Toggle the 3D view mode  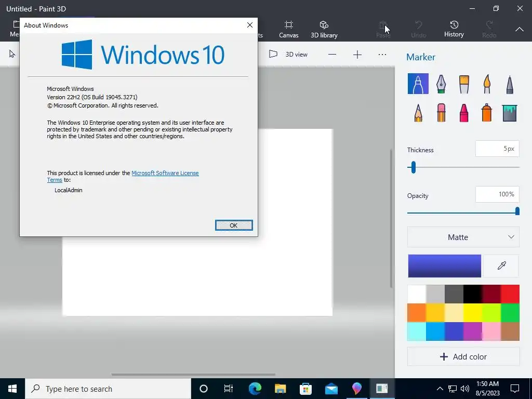288,54
